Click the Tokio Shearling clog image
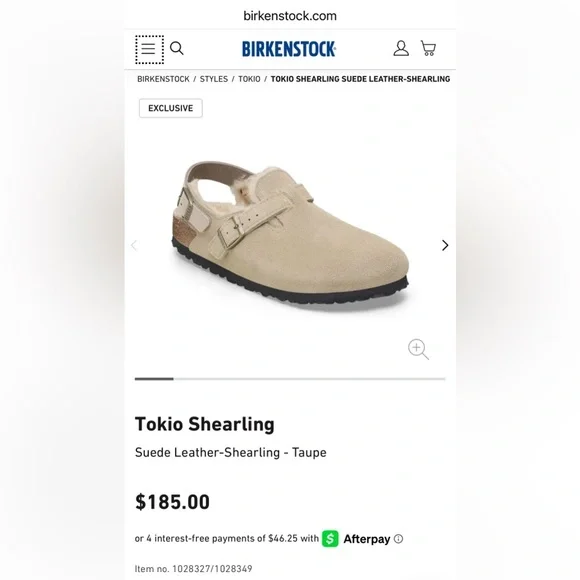The height and width of the screenshot is (580, 580). pos(290,234)
